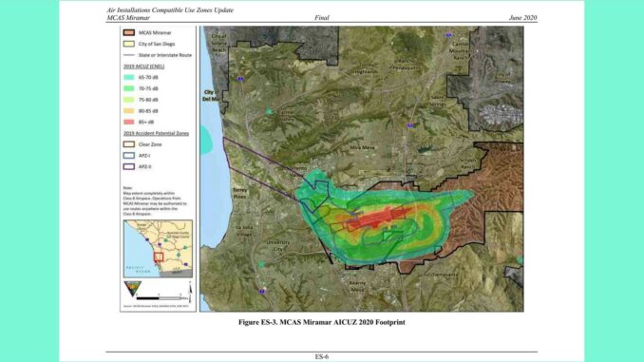The height and width of the screenshot is (362, 644).
Task: Click the 'MCAS Miramar' header text
Action: coord(128,18)
